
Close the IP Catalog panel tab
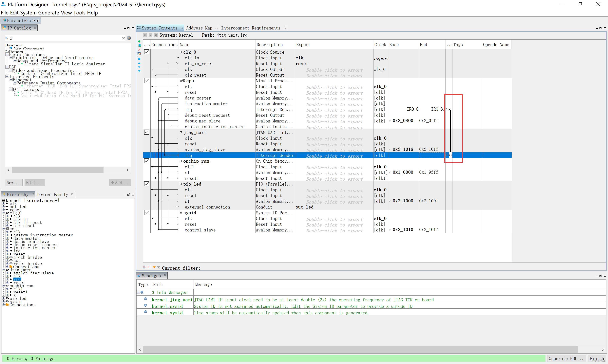coord(35,28)
